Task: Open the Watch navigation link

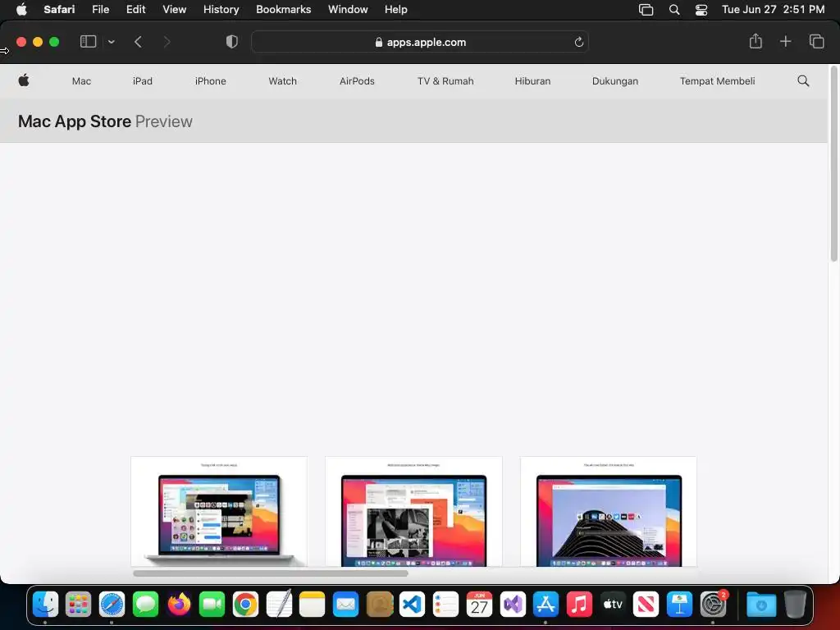Action: point(282,81)
